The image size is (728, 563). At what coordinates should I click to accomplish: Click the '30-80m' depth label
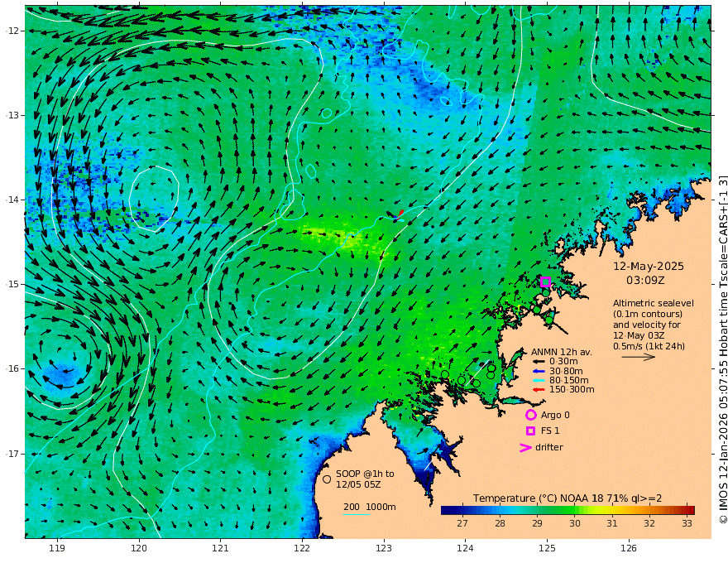pos(566,371)
